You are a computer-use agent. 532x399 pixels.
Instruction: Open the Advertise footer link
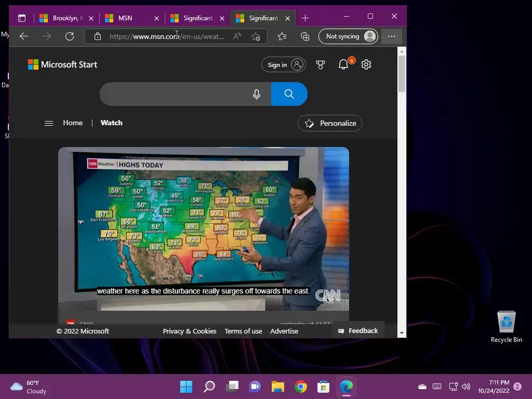click(284, 331)
